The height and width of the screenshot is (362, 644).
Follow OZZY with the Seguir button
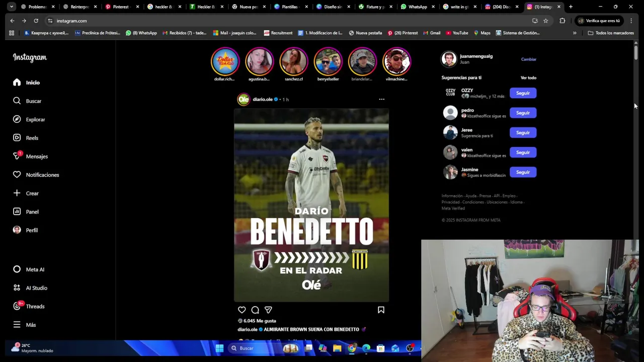[x=523, y=93]
